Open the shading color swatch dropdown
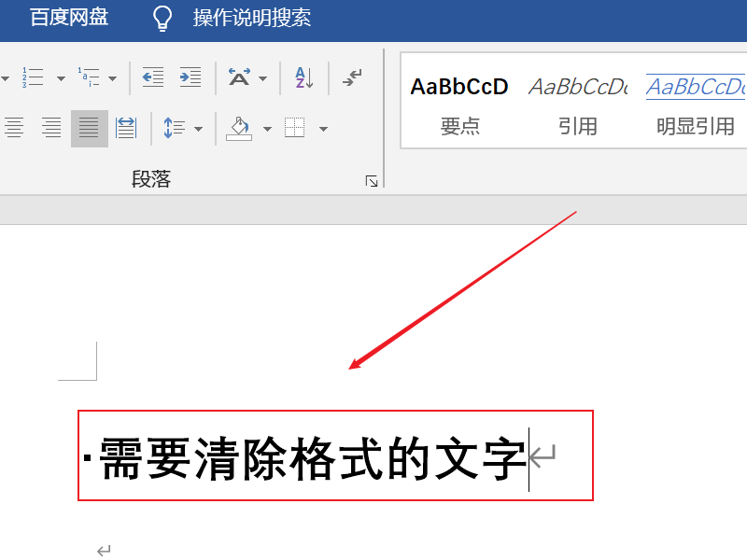Image resolution: width=747 pixels, height=560 pixels. coord(267,128)
